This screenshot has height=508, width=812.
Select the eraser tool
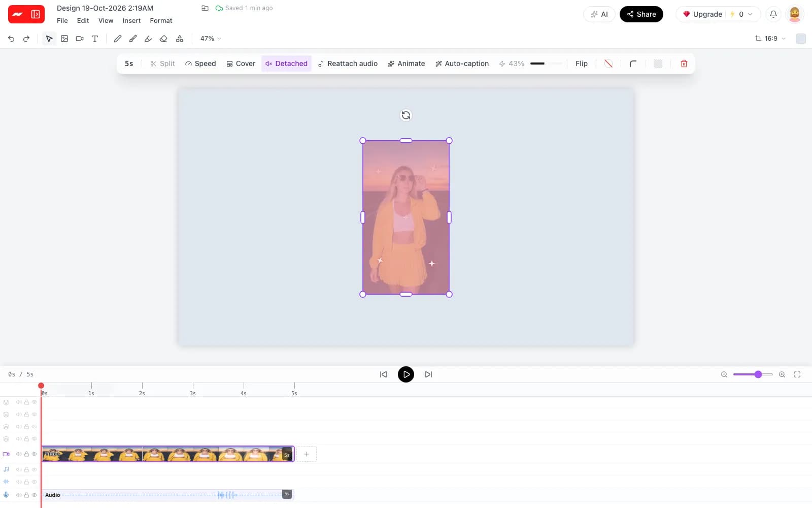[163, 39]
